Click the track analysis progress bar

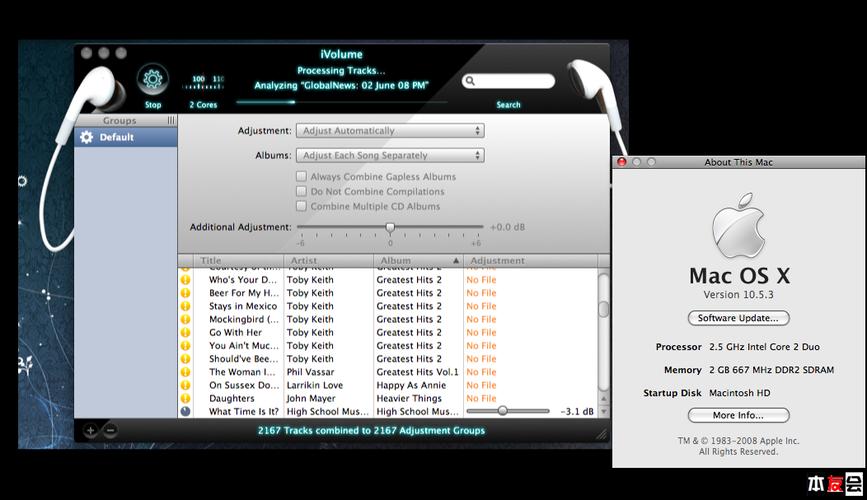tap(342, 102)
